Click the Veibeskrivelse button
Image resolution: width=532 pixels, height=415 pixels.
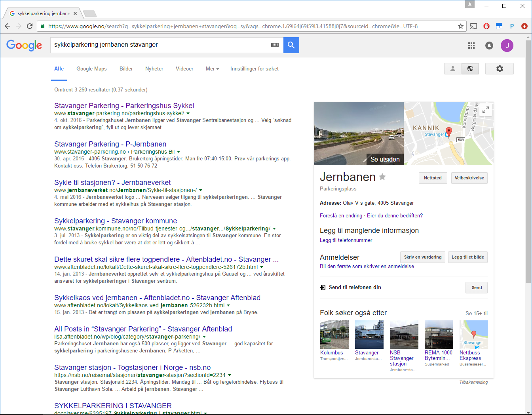469,178
